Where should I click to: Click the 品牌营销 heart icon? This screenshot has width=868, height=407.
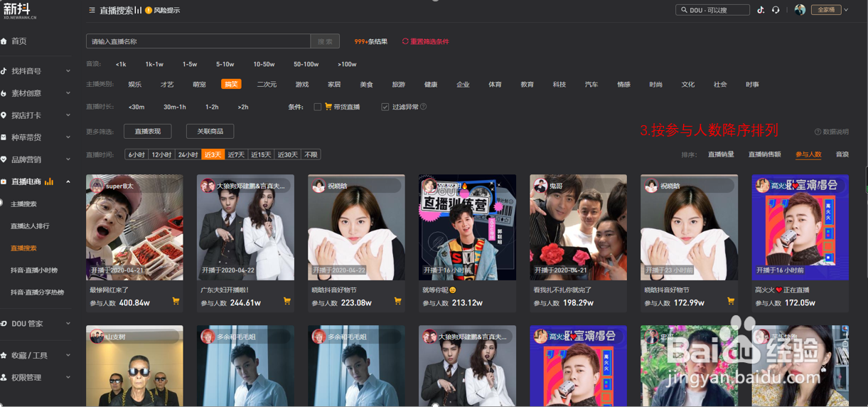tap(4, 159)
